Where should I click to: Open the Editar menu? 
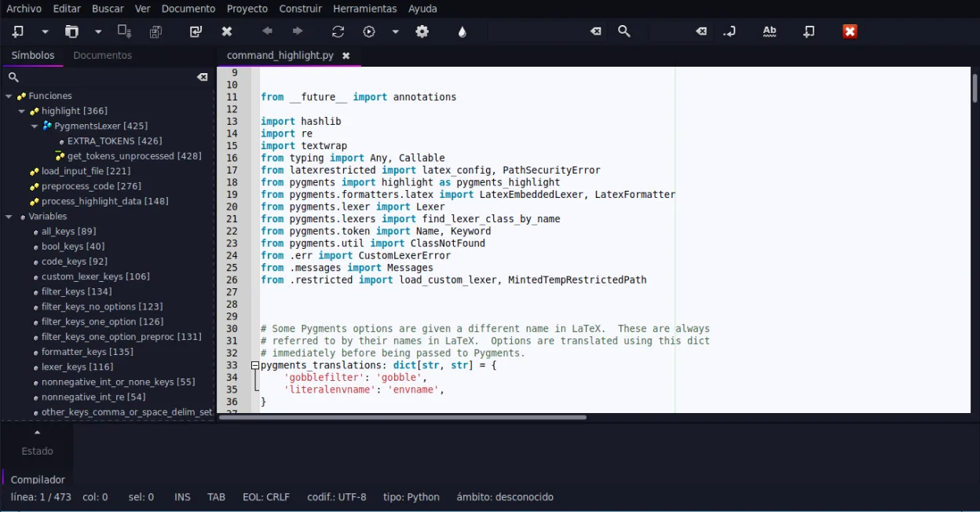tap(67, 9)
